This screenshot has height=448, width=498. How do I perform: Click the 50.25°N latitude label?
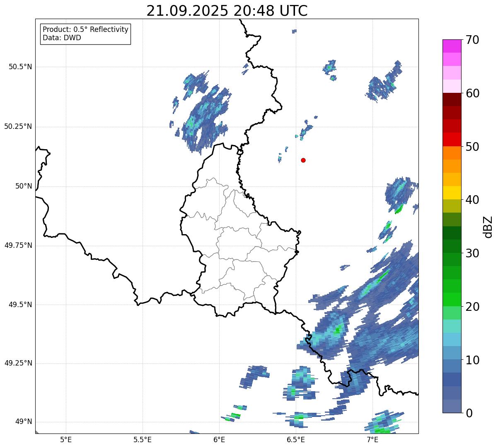(x=18, y=126)
